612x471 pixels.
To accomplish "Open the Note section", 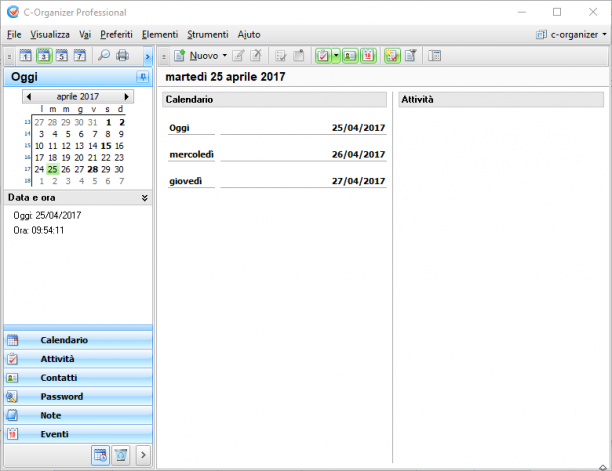I will pyautogui.click(x=78, y=415).
